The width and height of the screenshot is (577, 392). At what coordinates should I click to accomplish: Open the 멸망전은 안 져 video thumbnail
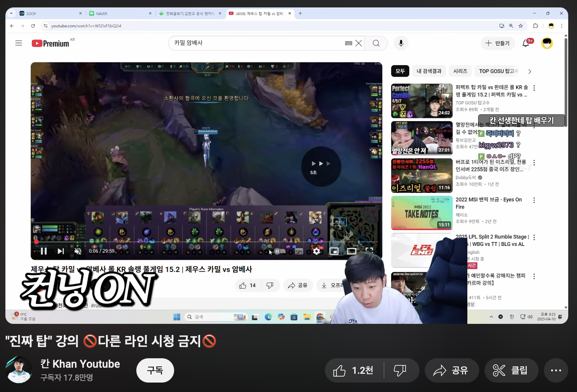coord(422,138)
